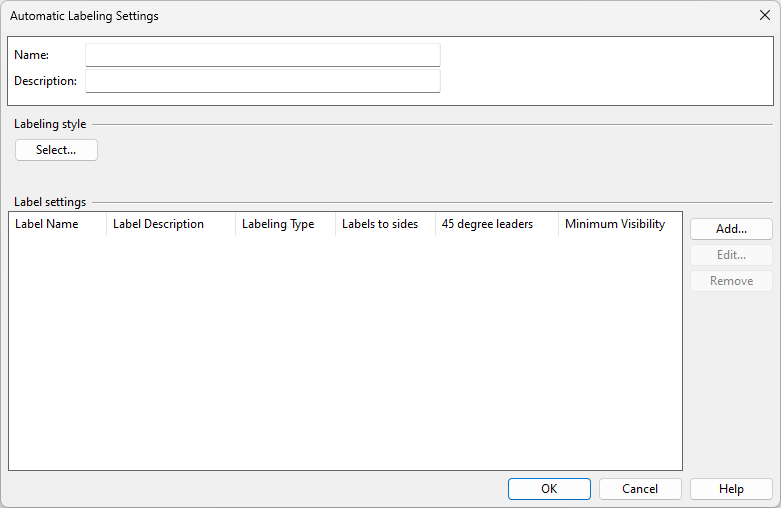Open Help for labeling settings
Screen dimensions: 781x508
731,489
